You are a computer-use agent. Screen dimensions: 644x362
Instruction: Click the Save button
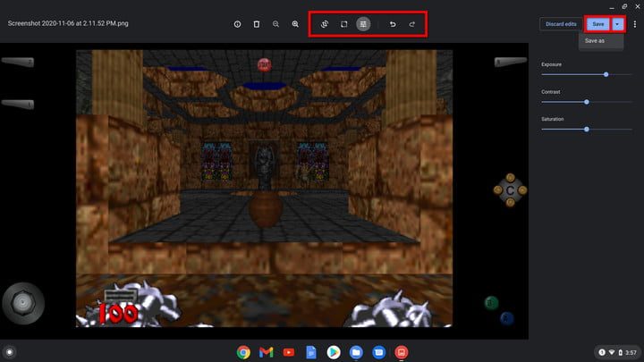(x=597, y=24)
